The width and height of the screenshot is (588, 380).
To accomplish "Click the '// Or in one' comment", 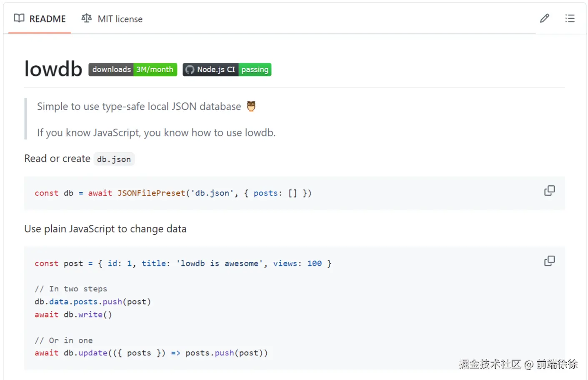I will coord(64,340).
